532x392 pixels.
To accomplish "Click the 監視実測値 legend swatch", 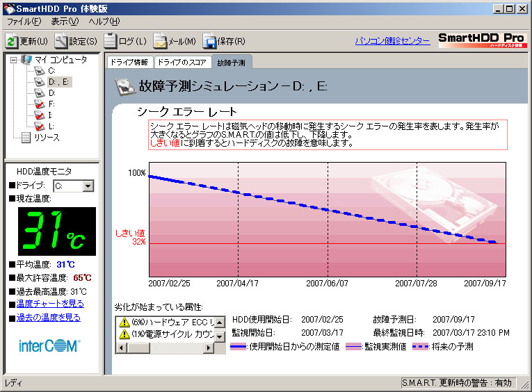I will click(x=354, y=347).
